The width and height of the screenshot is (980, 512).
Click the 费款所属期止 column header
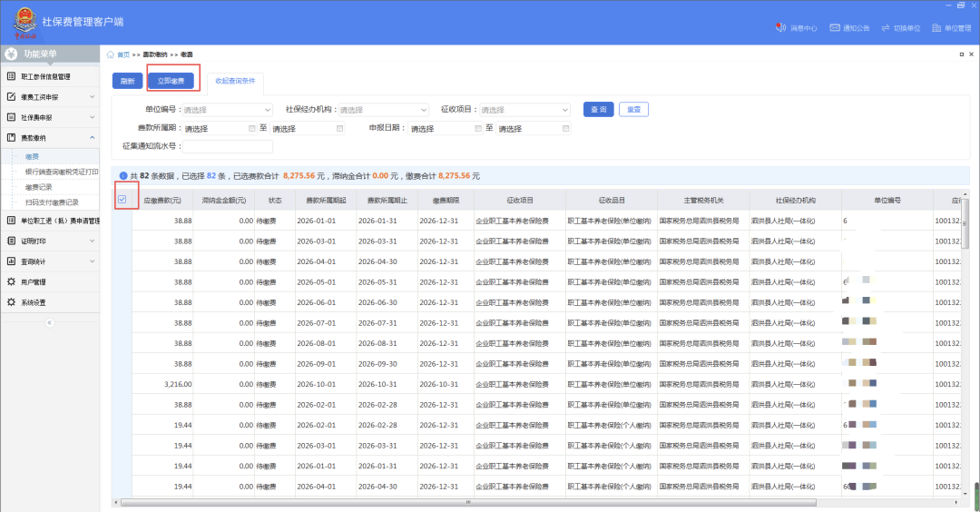point(387,200)
